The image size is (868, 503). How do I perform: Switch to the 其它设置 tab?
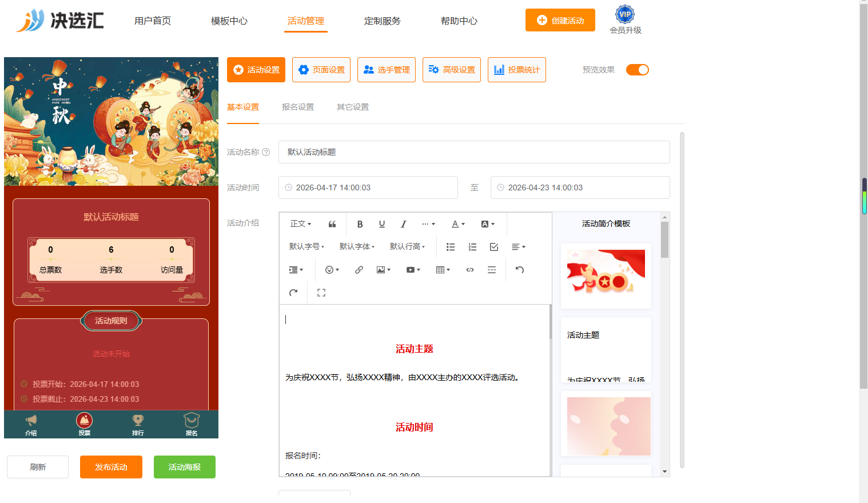pyautogui.click(x=353, y=107)
